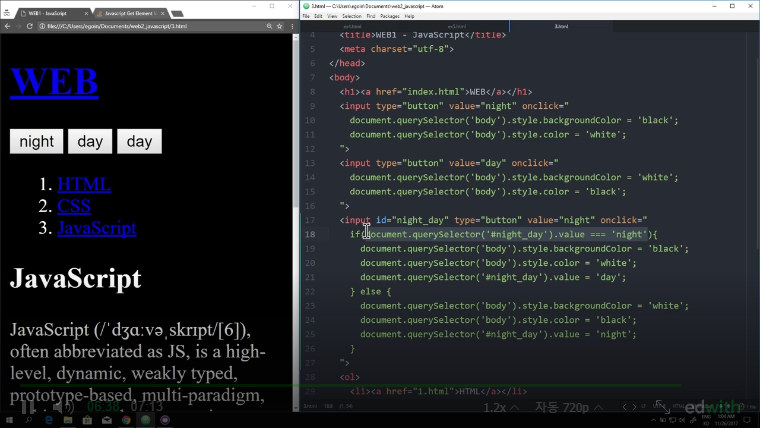This screenshot has width=760, height=428.
Task: Click the site info icon in address bar
Action: [x=42, y=26]
